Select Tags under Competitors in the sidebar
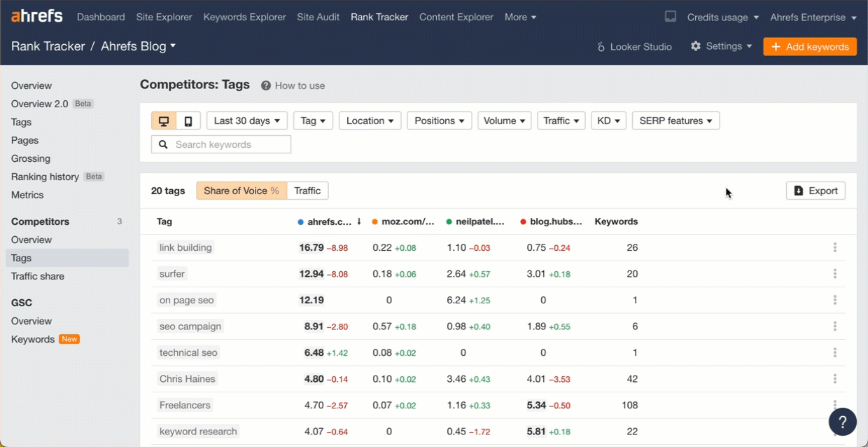This screenshot has height=447, width=868. coord(21,258)
